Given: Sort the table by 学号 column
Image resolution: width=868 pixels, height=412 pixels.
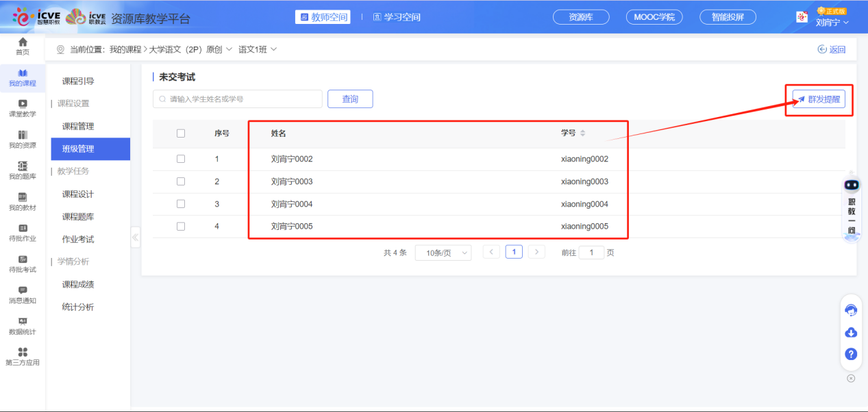Looking at the screenshot, I should point(582,133).
